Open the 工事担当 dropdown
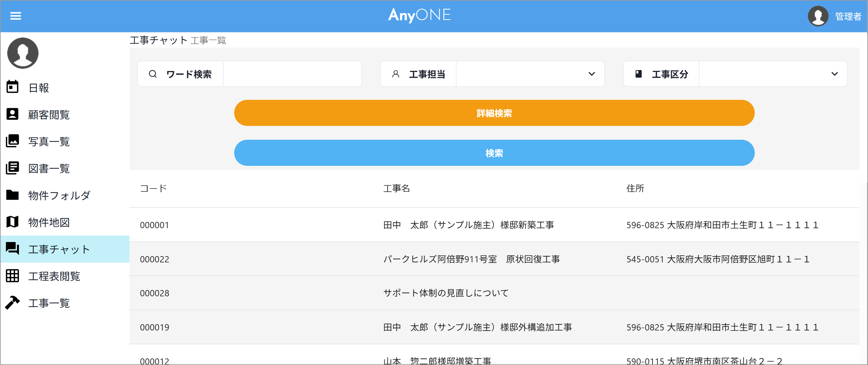This screenshot has width=868, height=365. click(530, 74)
